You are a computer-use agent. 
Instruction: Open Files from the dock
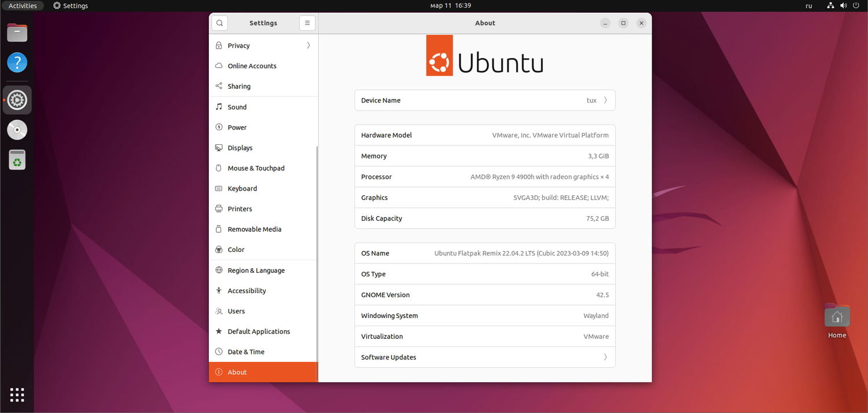click(x=17, y=32)
